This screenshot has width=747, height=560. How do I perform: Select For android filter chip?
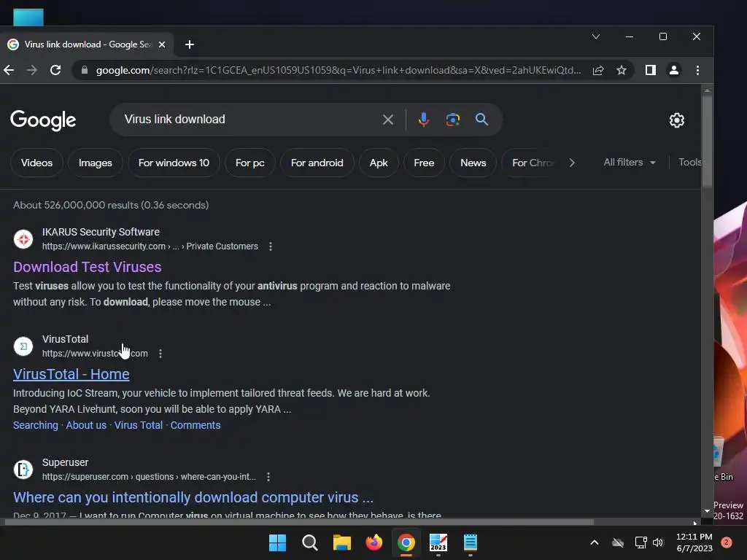click(317, 163)
